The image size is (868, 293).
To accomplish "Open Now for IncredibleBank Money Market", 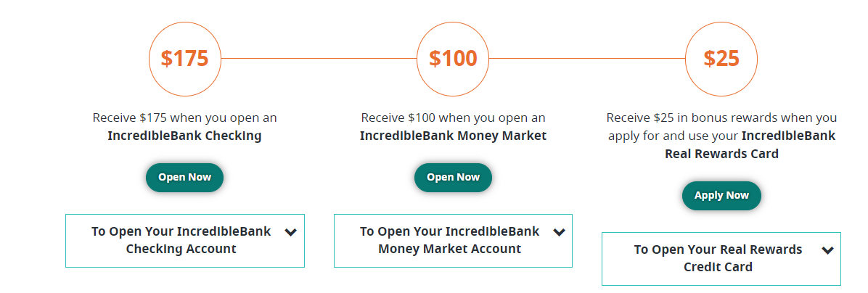I will [x=453, y=178].
